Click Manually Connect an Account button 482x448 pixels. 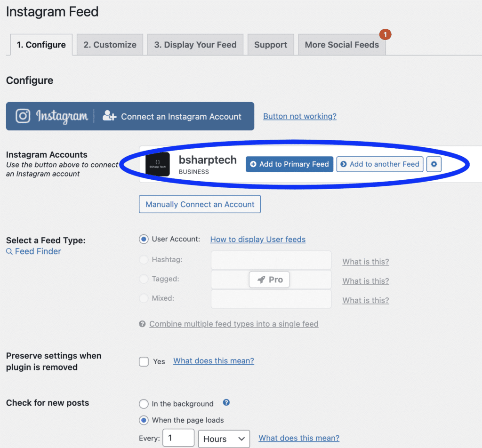[x=200, y=204]
